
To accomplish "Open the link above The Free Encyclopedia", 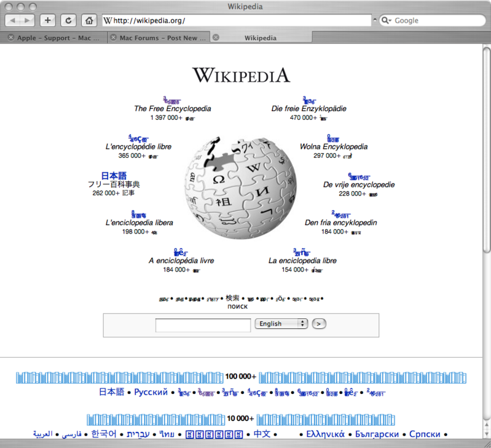I will tap(172, 101).
